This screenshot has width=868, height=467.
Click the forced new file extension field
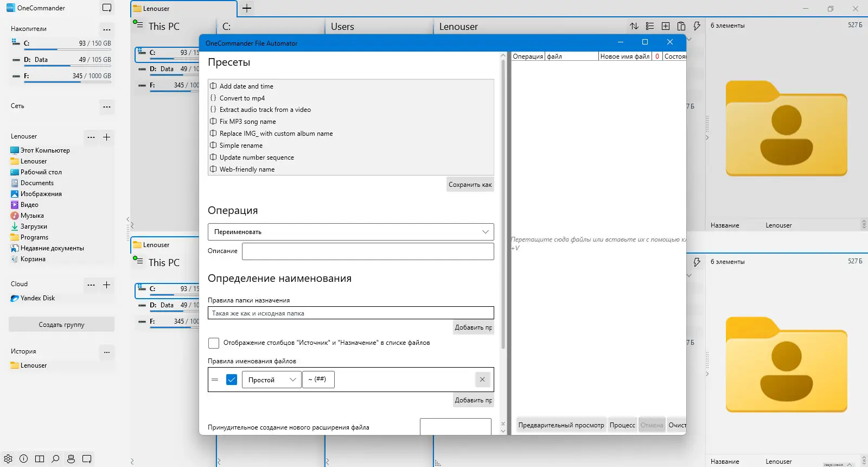[456, 427]
